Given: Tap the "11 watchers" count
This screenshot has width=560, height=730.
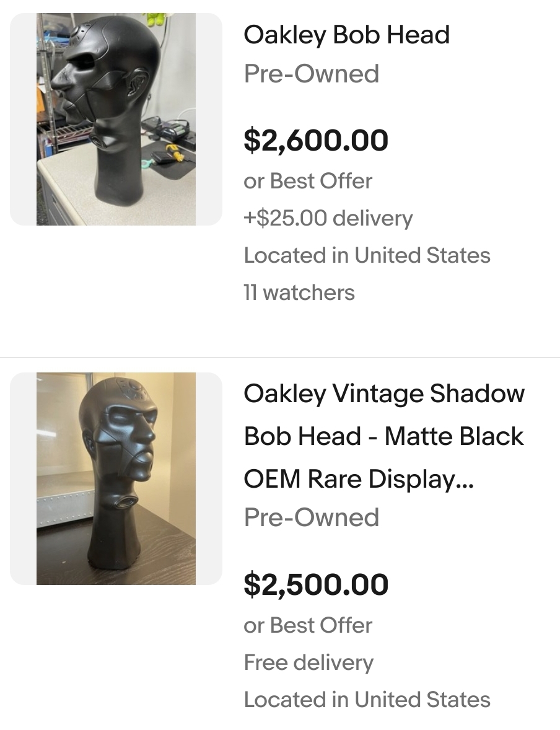Looking at the screenshot, I should [299, 292].
